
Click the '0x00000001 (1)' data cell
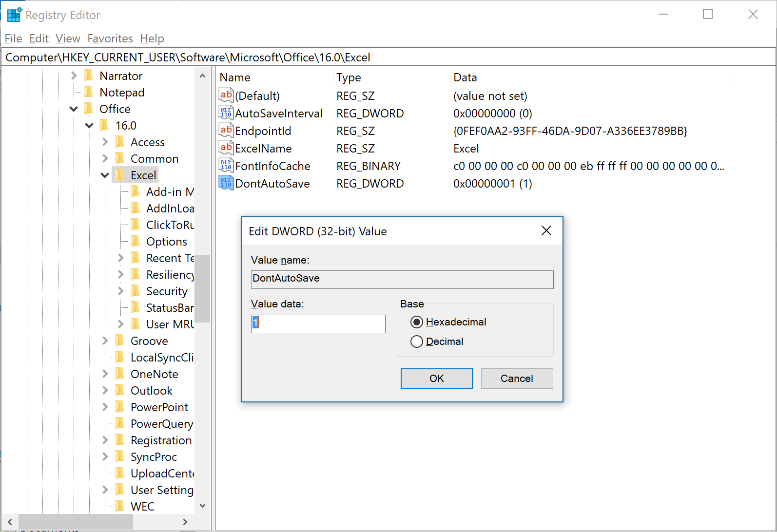click(x=492, y=184)
